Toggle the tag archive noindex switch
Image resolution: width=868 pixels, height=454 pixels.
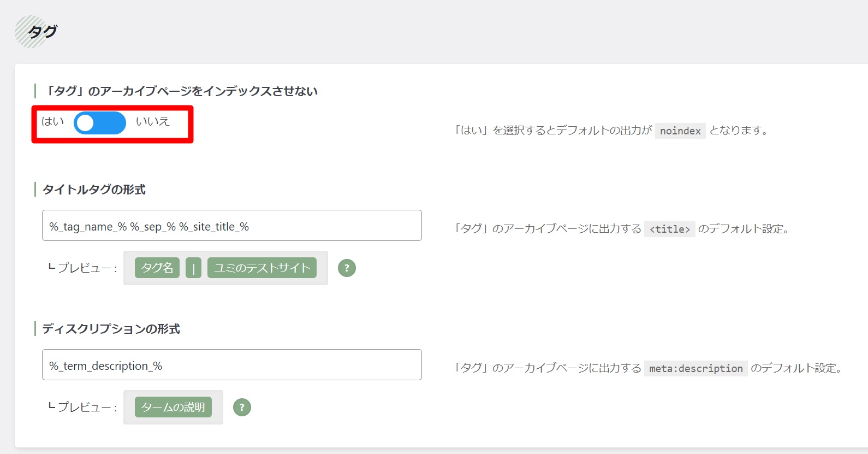click(99, 123)
